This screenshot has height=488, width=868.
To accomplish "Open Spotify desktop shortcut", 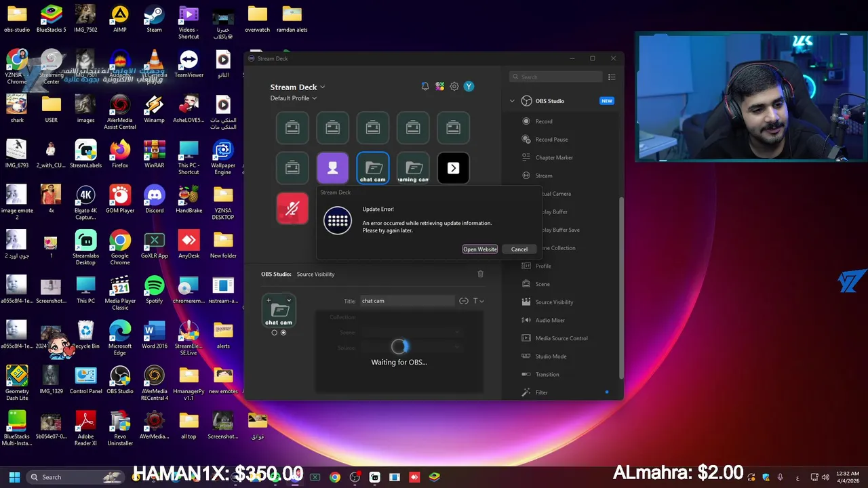I will [154, 289].
